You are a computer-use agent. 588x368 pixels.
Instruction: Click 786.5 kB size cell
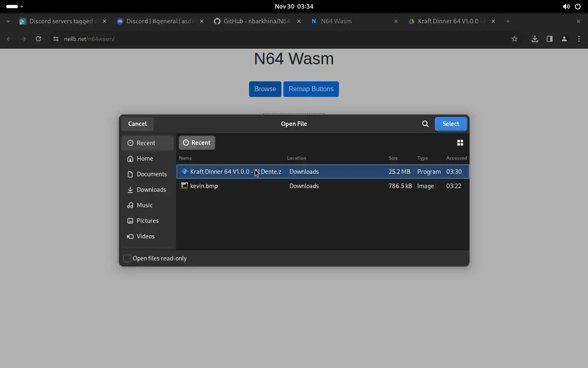pyautogui.click(x=400, y=186)
